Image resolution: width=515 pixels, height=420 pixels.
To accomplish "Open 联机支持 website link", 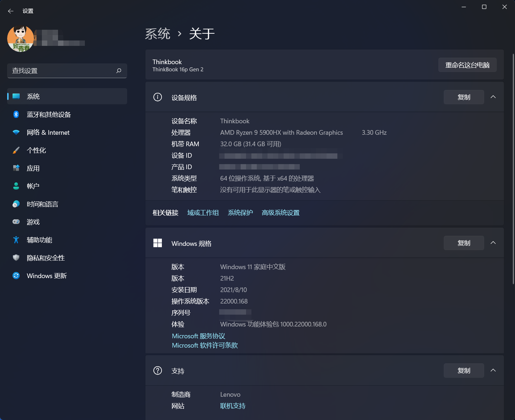I will (233, 406).
